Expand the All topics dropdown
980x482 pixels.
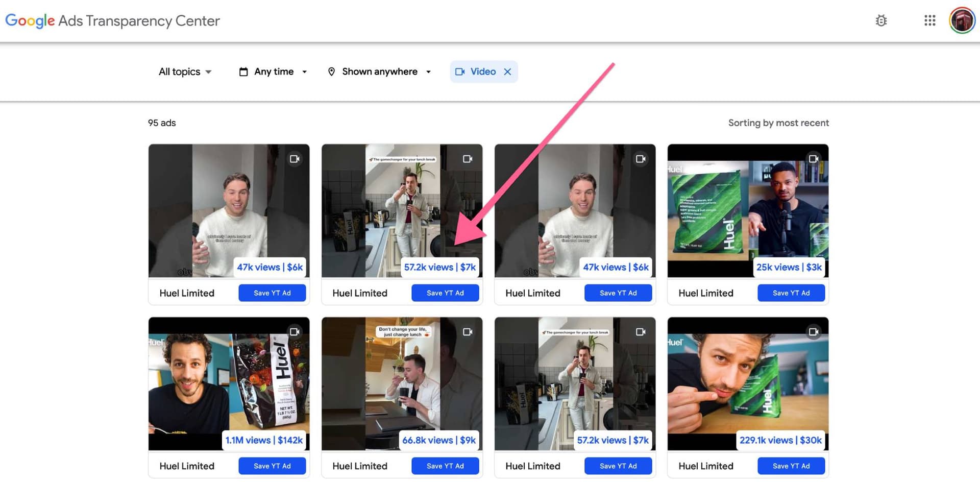click(185, 72)
